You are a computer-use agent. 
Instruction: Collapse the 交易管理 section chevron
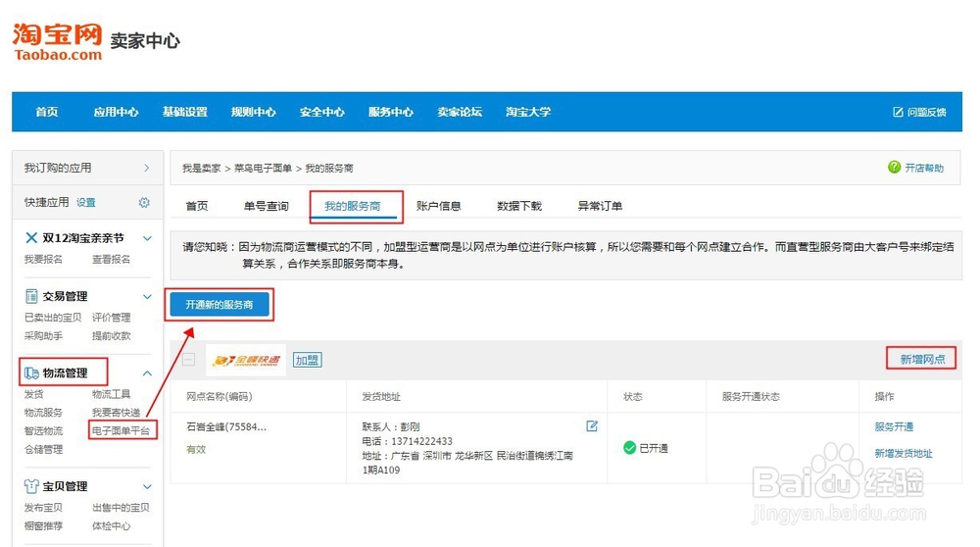coord(148,296)
